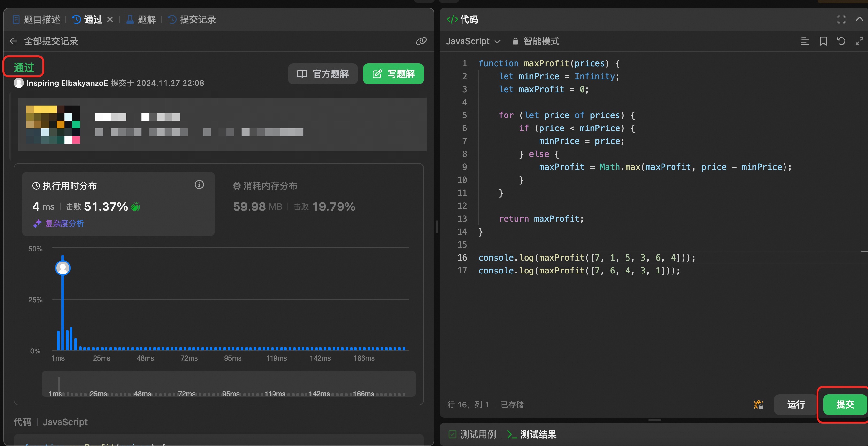868x446 pixels.
Task: Click the format code icon
Action: (x=805, y=41)
